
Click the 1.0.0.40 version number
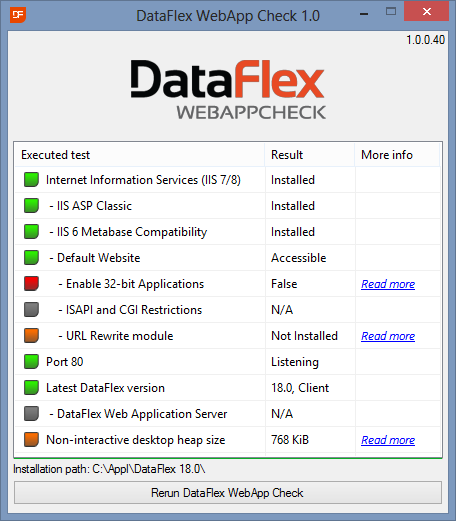[x=425, y=40]
